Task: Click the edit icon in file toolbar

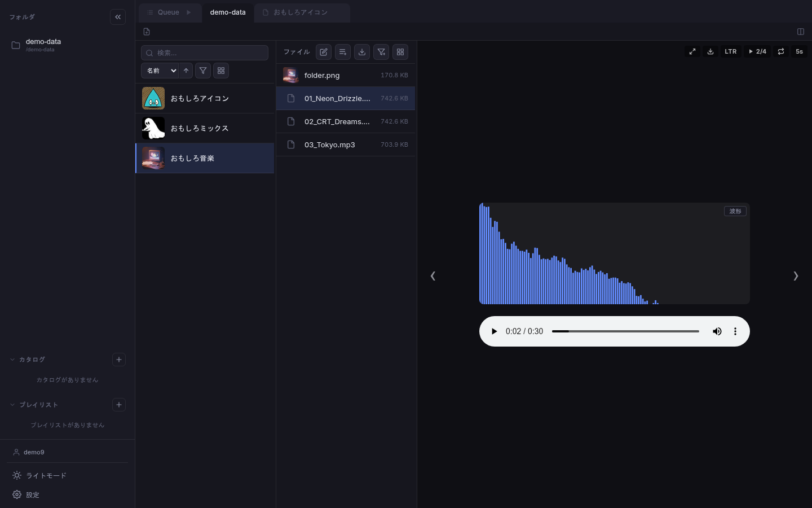Action: click(x=324, y=52)
